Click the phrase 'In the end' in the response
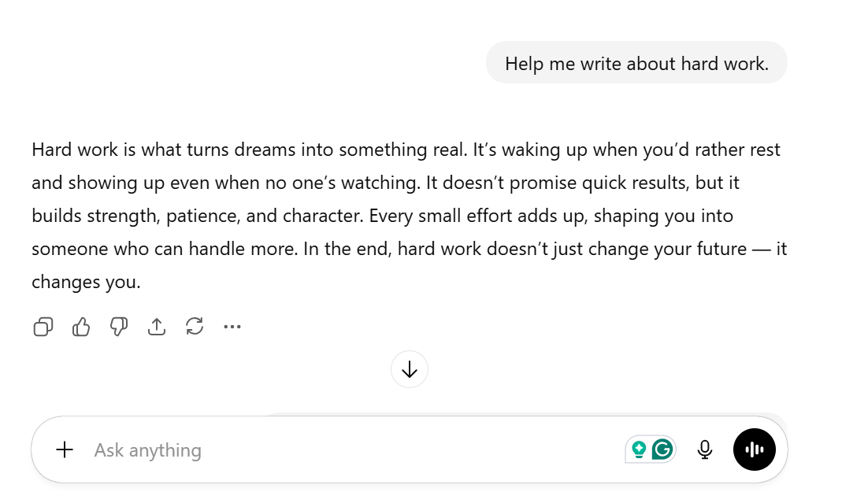 pos(347,249)
